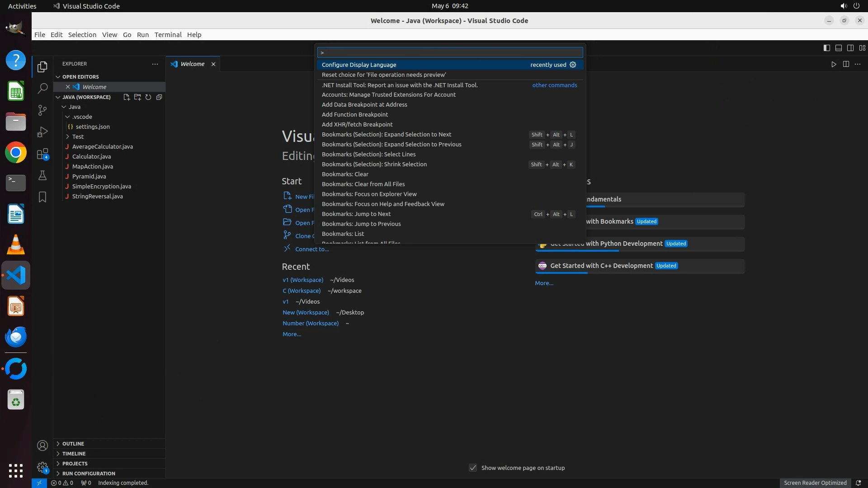Toggle primary side bar layout button
The image size is (868, 488).
tap(826, 48)
